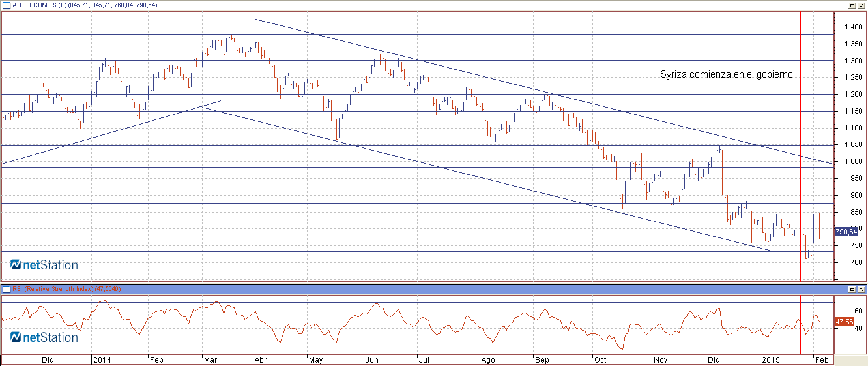The height and width of the screenshot is (366, 868).
Task: Close the ATHEX price chart panel
Action: coord(861,5)
